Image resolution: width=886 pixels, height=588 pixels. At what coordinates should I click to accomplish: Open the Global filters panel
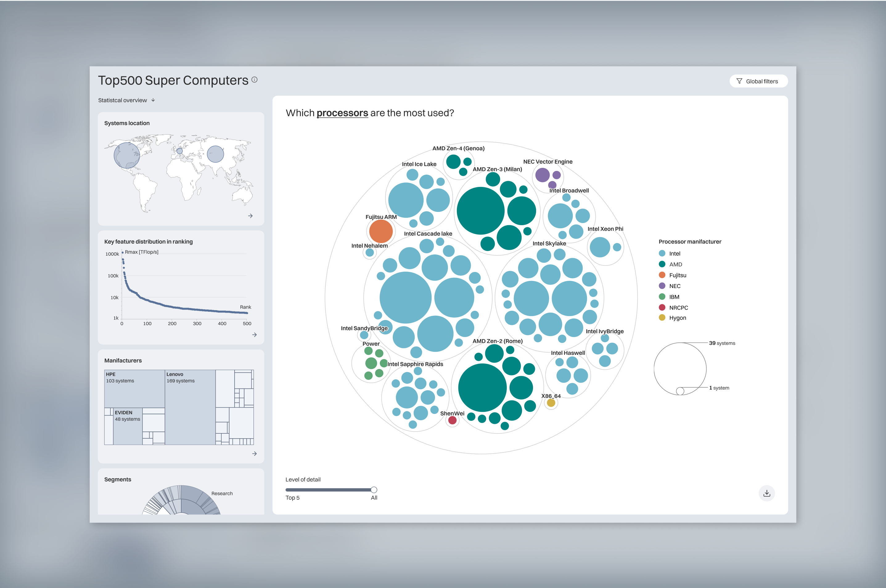point(758,81)
